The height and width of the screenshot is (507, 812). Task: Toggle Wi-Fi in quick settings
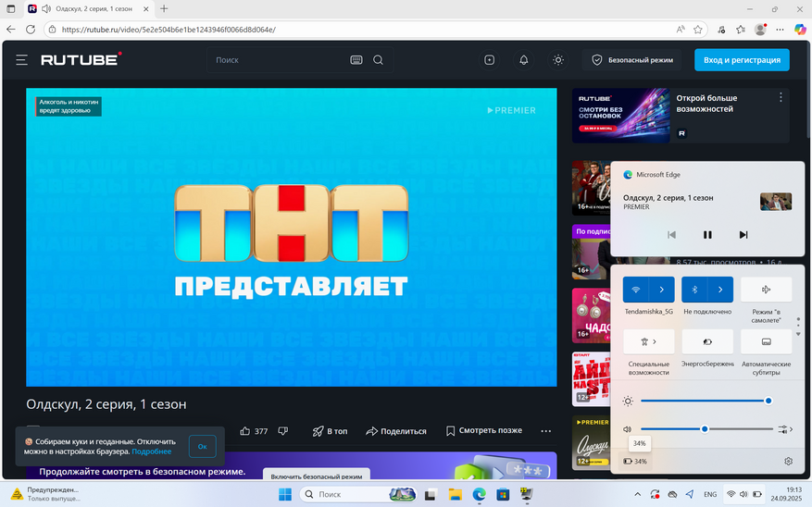pos(636,290)
